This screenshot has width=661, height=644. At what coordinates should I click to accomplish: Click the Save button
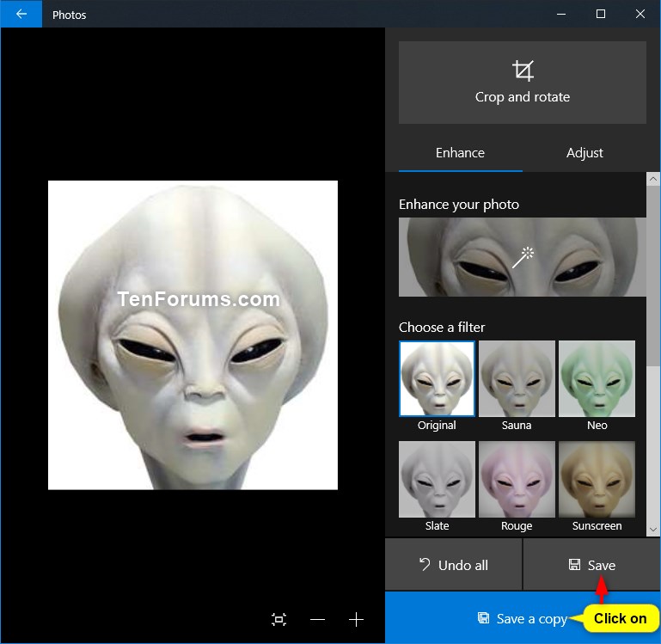pyautogui.click(x=591, y=565)
